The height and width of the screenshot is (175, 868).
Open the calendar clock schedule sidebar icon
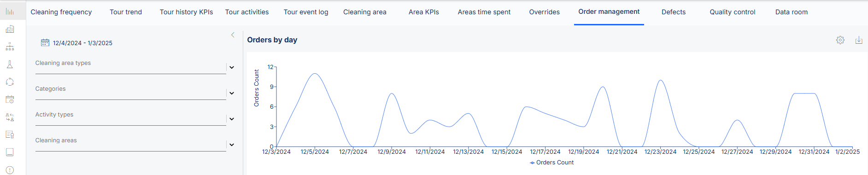pos(10,99)
